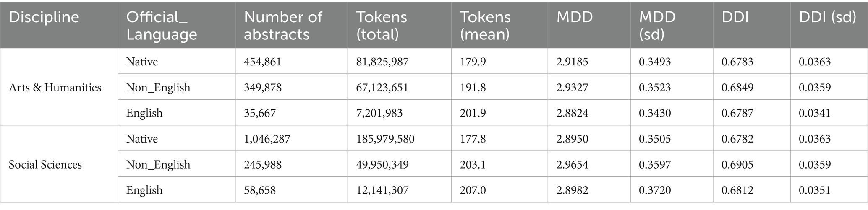The image size is (868, 210).
Task: Select the DDI value 0.6849
Action: 737,87
